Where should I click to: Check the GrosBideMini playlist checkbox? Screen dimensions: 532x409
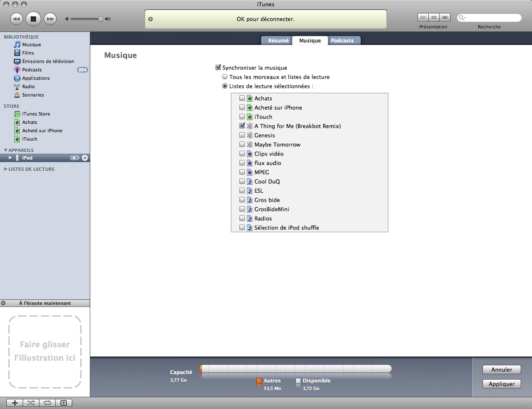tap(242, 209)
